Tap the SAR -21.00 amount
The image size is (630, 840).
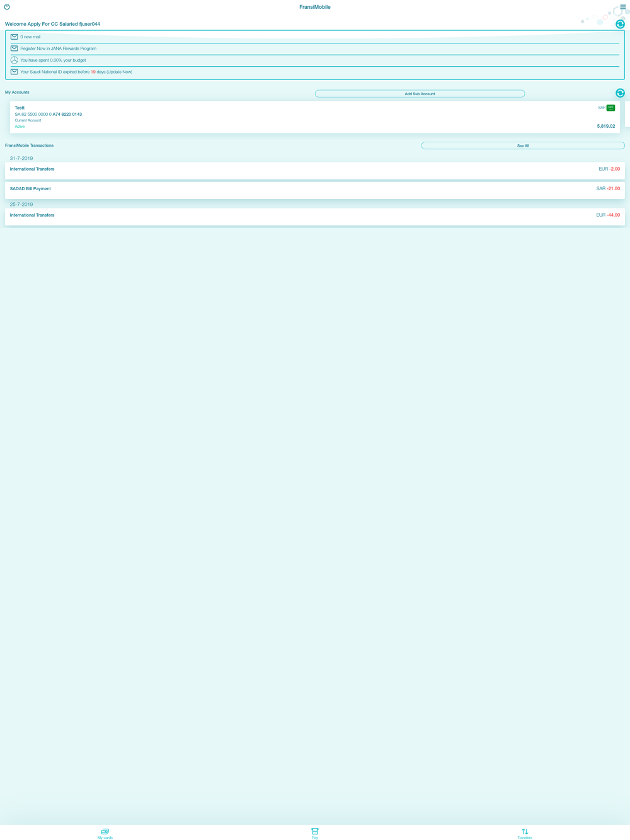[x=608, y=189]
